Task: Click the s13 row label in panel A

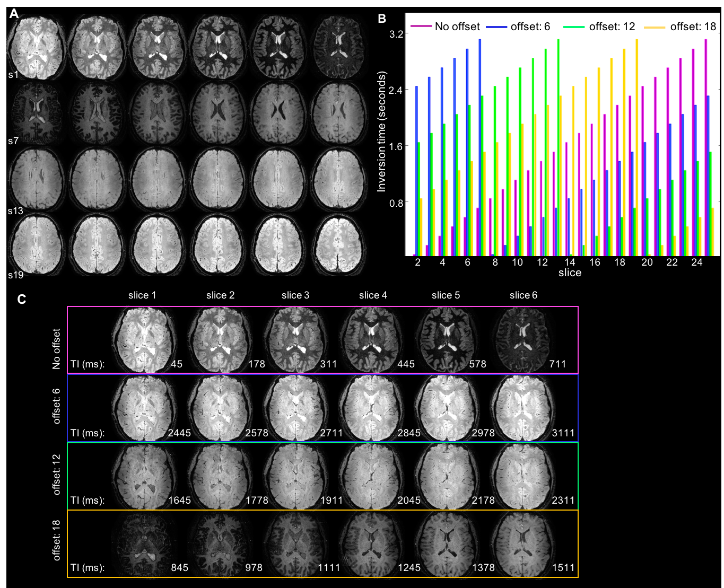Action: (15, 210)
